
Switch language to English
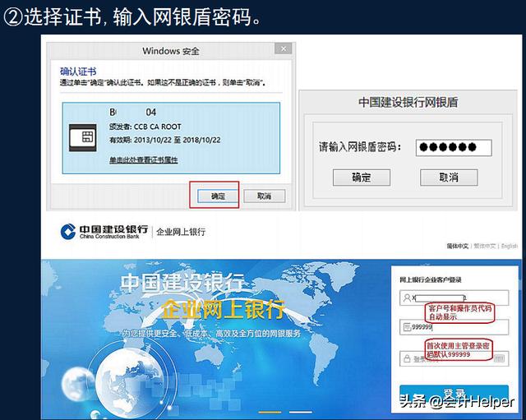tap(510, 246)
